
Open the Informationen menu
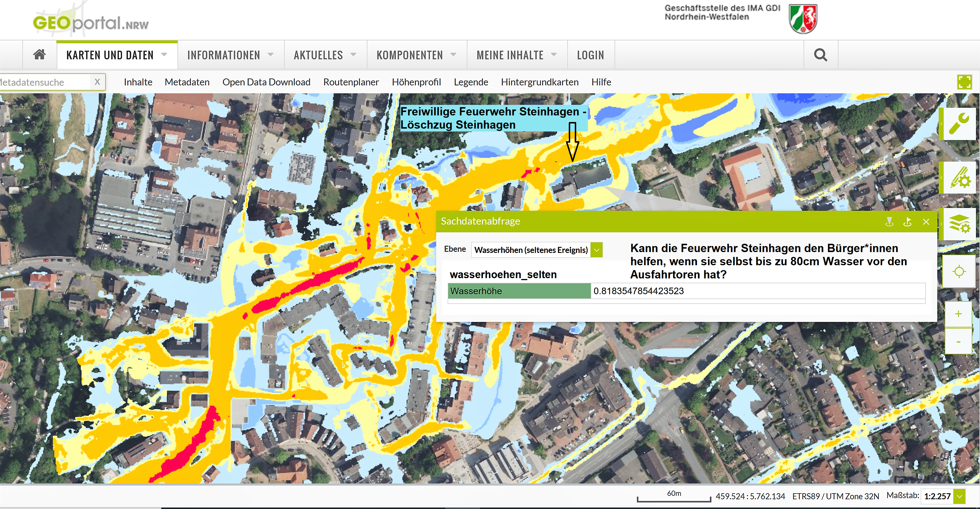231,55
